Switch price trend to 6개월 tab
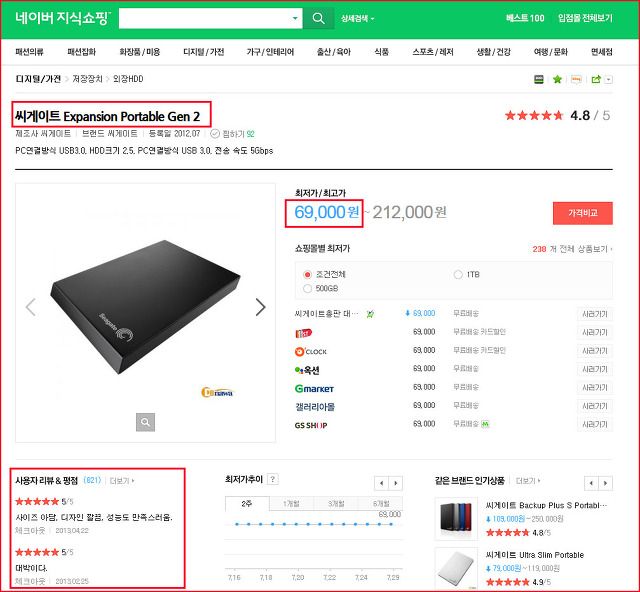Viewport: 640px width, 592px height. tap(380, 504)
